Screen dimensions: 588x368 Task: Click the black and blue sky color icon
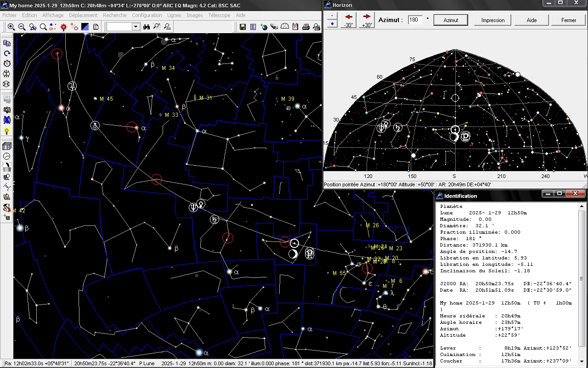pyautogui.click(x=85, y=27)
